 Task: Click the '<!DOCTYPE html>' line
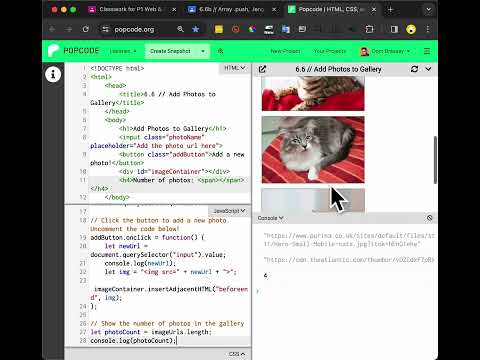pos(117,68)
